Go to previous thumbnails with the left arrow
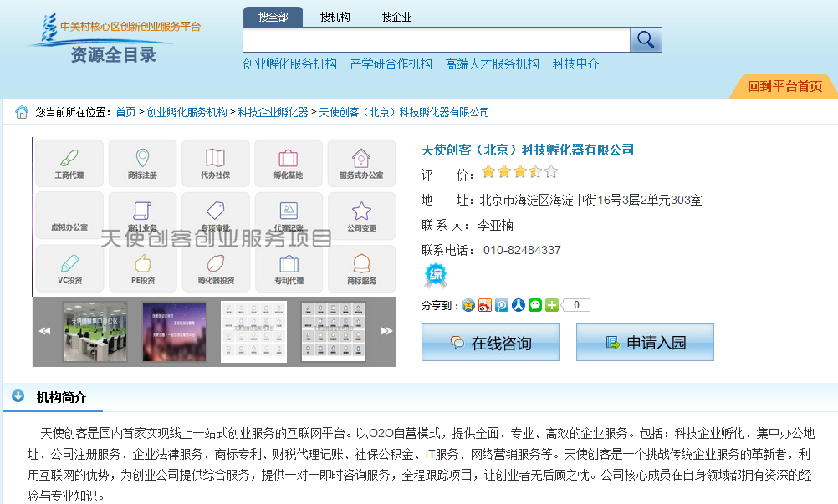The width and height of the screenshot is (838, 504). 45,331
